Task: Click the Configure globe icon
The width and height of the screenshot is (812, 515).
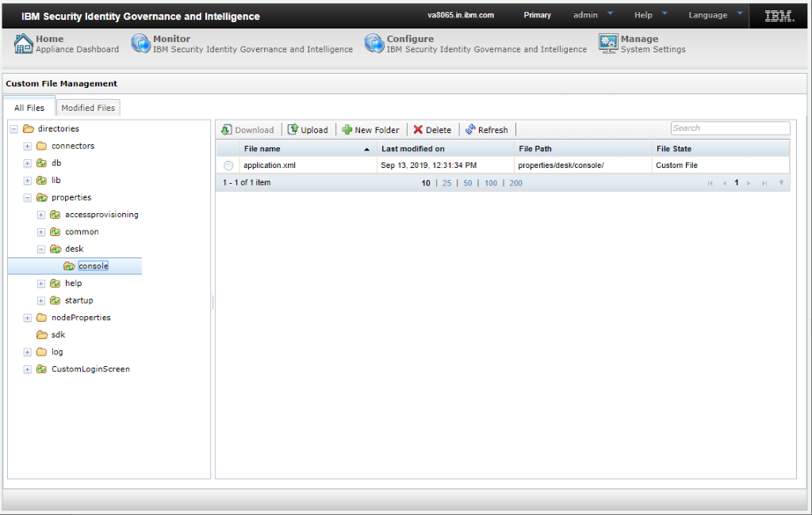Action: [374, 44]
